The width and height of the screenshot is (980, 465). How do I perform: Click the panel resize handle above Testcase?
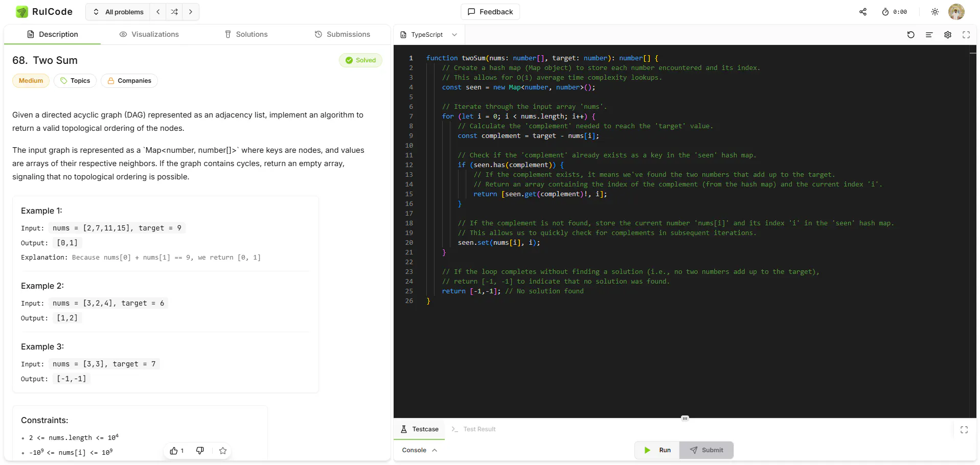coord(685,418)
